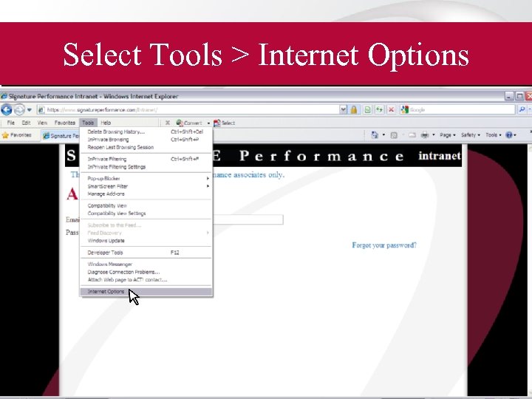This screenshot has height=399, width=532.
Task: Select Manage Add-ons menu item
Action: pyautogui.click(x=146, y=194)
